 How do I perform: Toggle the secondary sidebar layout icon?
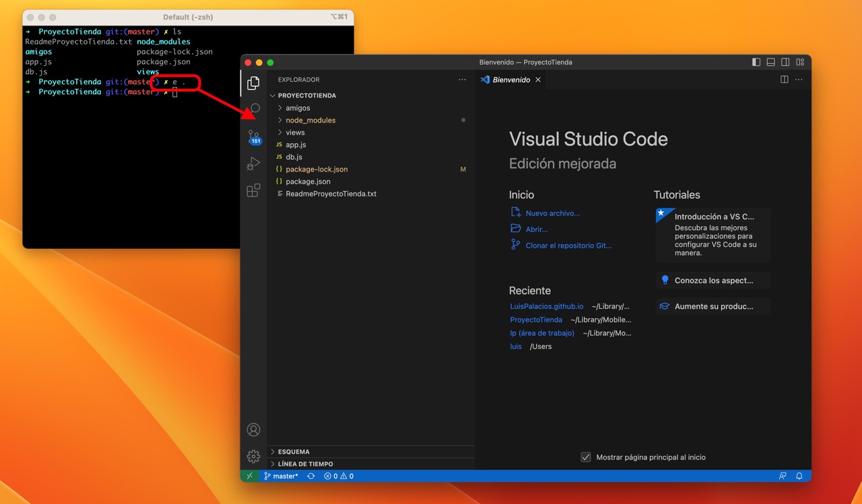point(785,62)
